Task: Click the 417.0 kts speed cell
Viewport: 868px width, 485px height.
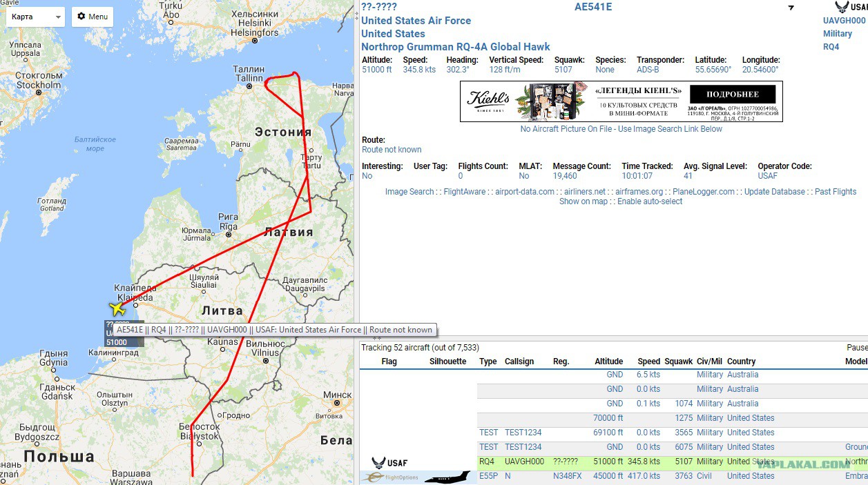Action: tap(645, 476)
